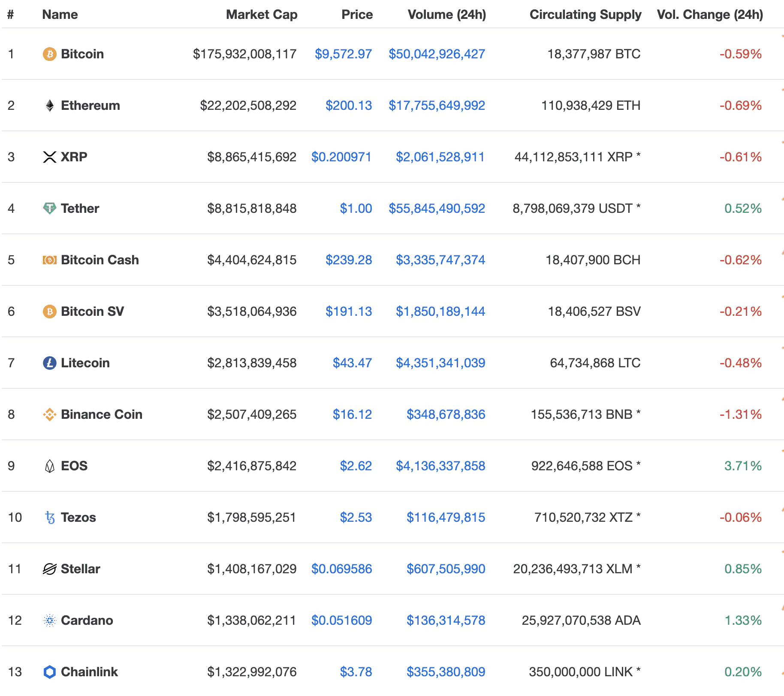Image resolution: width=784 pixels, height=696 pixels.
Task: Sort table by Volume (24h) header
Action: [447, 15]
